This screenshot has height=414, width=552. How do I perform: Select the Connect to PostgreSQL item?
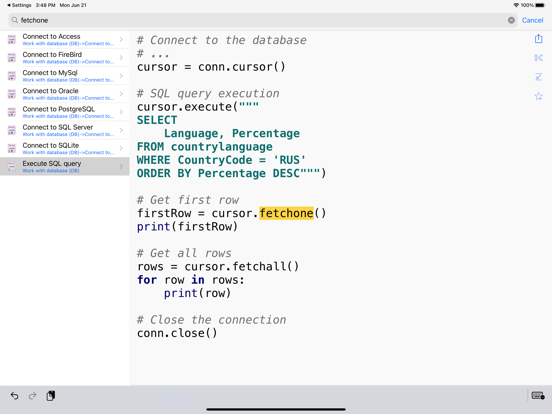pos(65,112)
